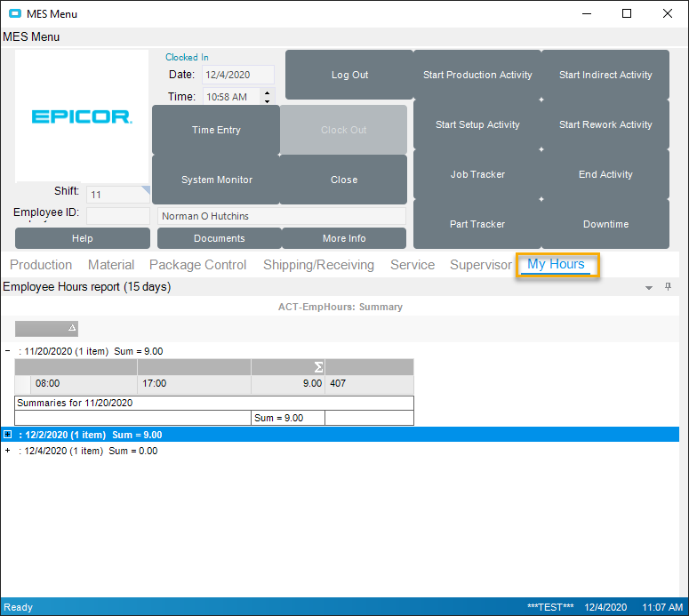Switch to the Production tab
The height and width of the screenshot is (616, 689).
click(41, 265)
